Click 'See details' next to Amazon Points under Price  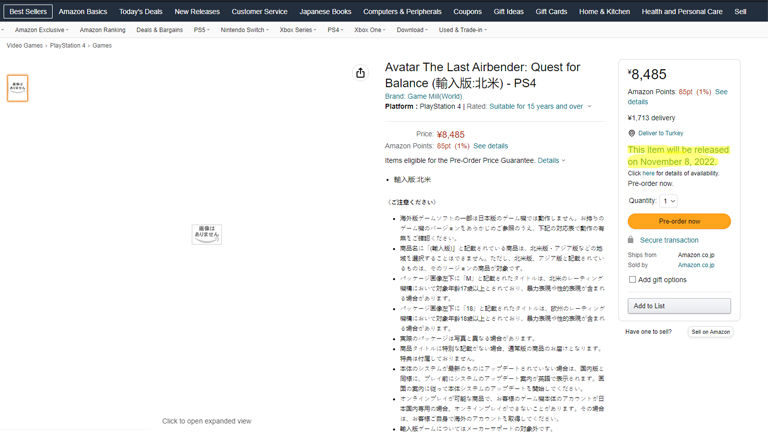click(490, 146)
